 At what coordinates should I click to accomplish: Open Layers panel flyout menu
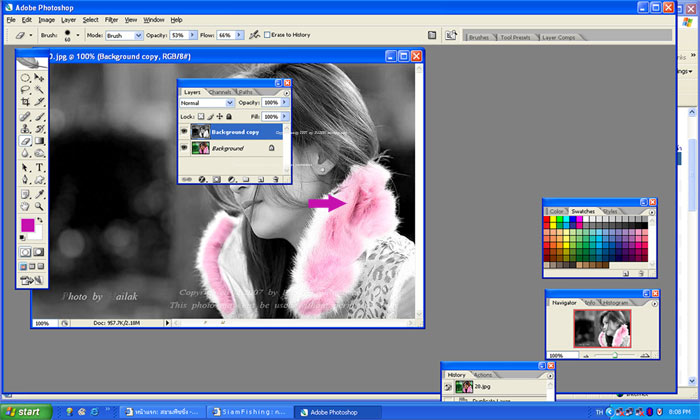coord(287,93)
